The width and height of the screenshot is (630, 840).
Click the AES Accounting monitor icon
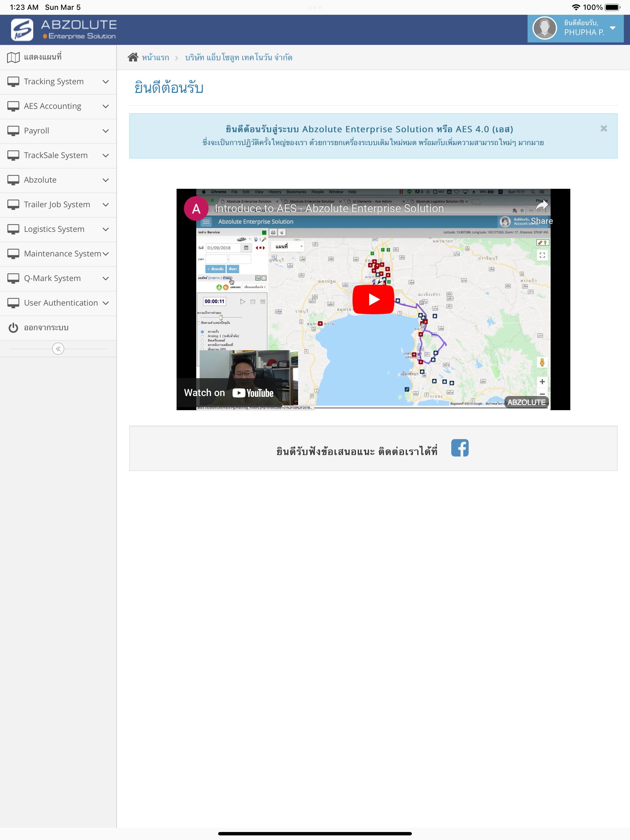coord(13,106)
